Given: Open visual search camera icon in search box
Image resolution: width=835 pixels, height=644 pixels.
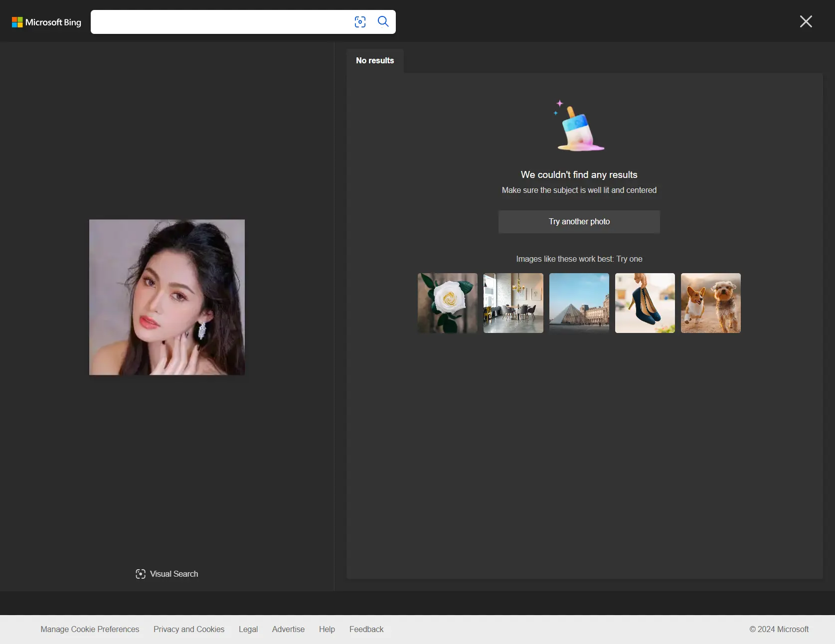Looking at the screenshot, I should coord(360,22).
